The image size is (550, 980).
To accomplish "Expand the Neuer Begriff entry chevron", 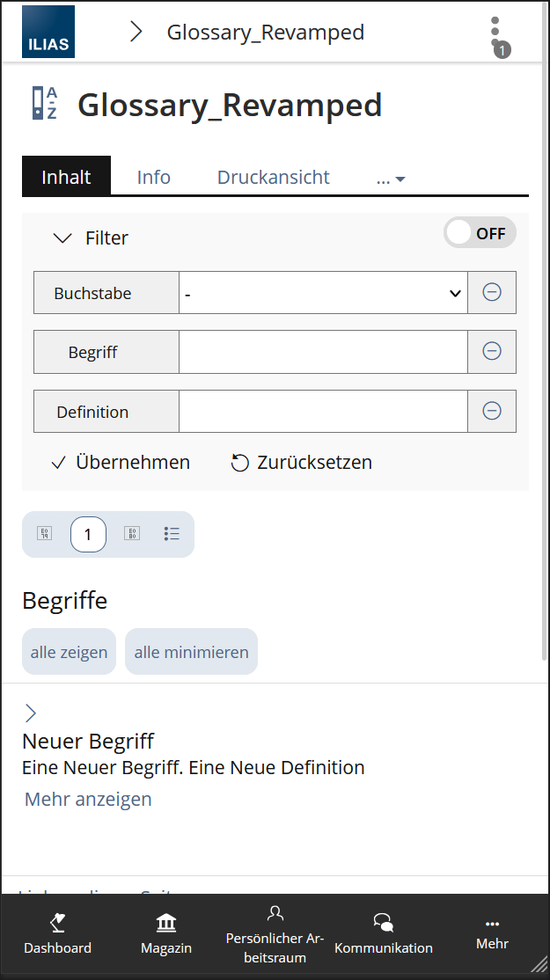I will click(31, 713).
